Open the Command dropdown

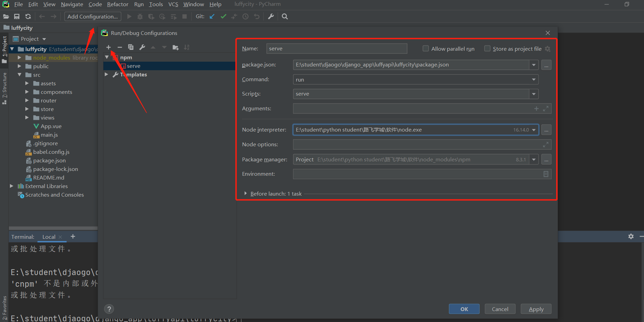pos(533,79)
